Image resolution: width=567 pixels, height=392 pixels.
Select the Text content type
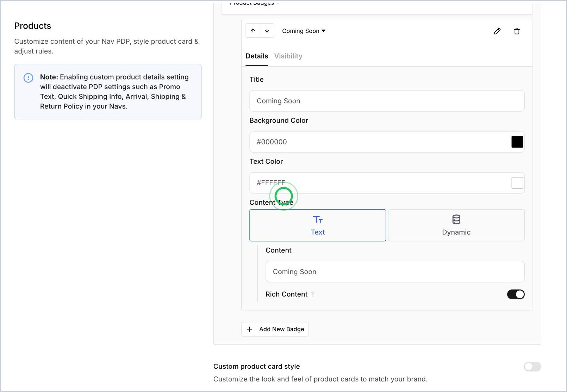[x=318, y=225]
